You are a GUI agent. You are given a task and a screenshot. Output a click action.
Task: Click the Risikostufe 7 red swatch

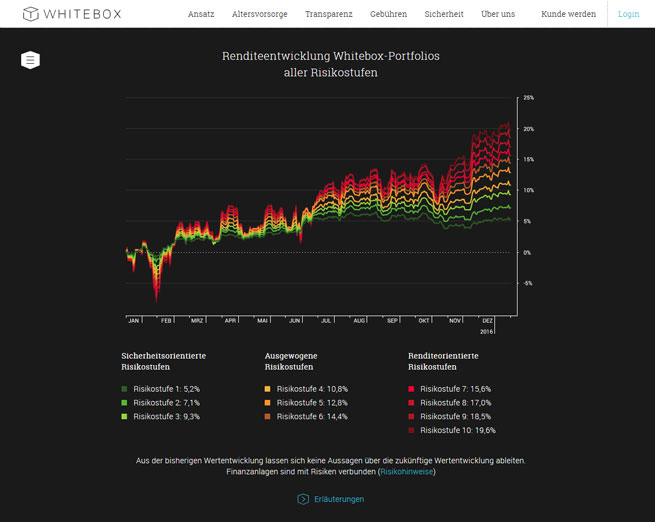(411, 389)
